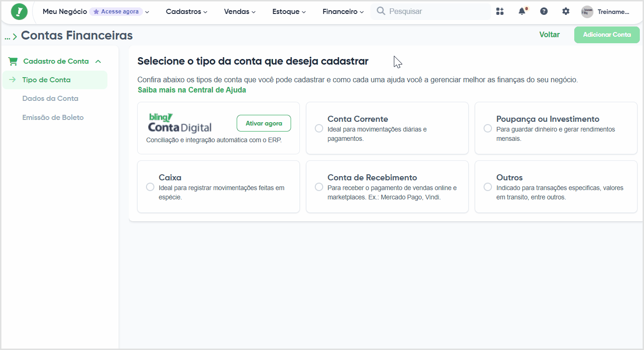644x350 pixels.
Task: Go to Dados da Conta step
Action: tap(50, 99)
